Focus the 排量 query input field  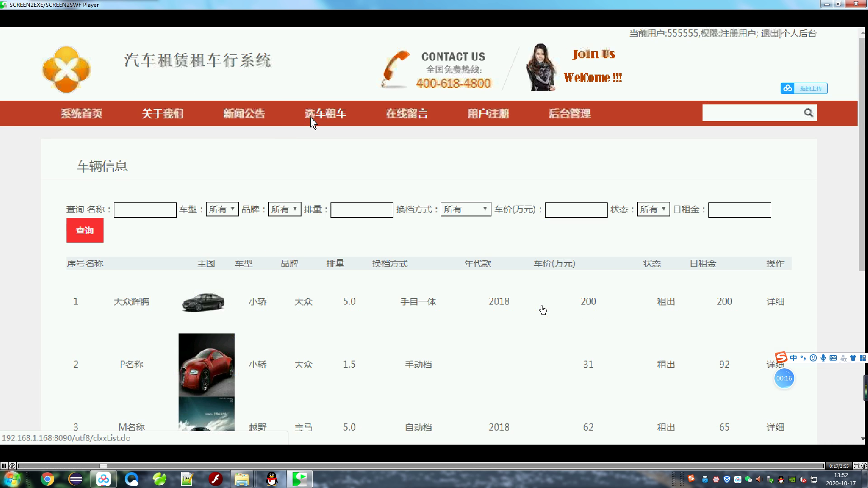tap(362, 210)
